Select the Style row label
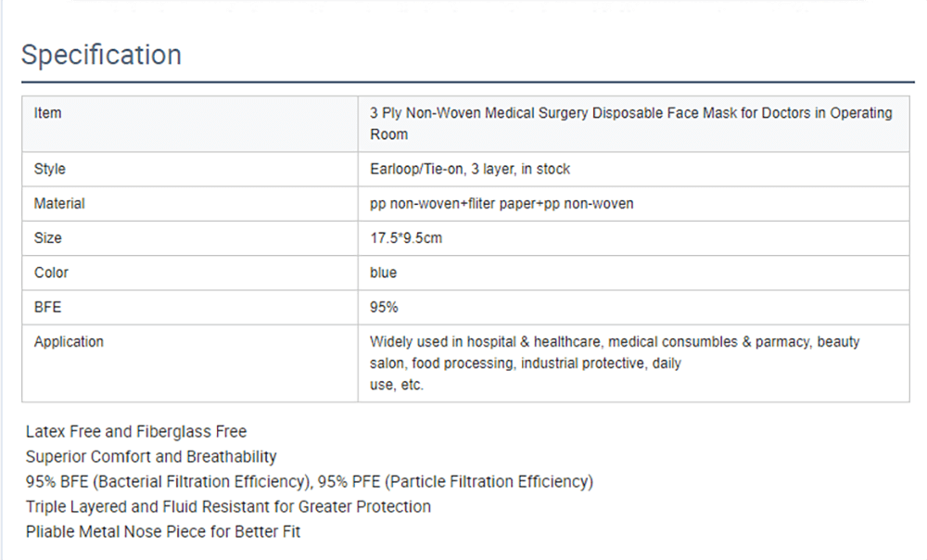 (x=50, y=169)
